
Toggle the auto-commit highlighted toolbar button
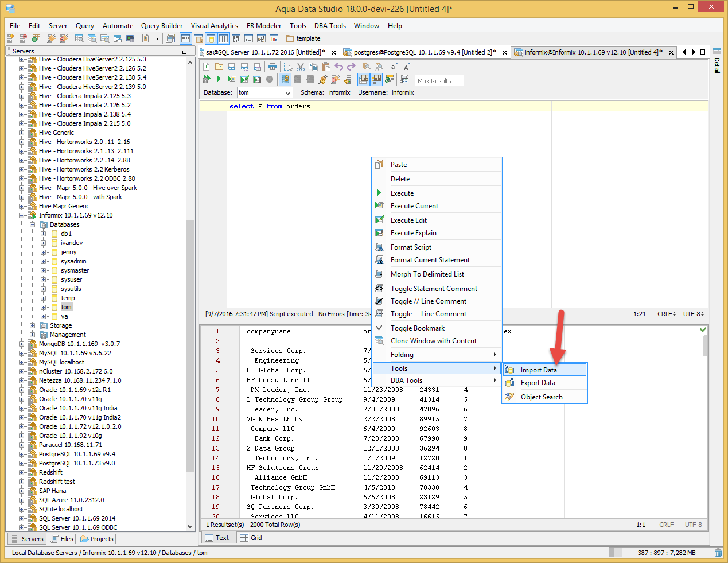pyautogui.click(x=285, y=79)
